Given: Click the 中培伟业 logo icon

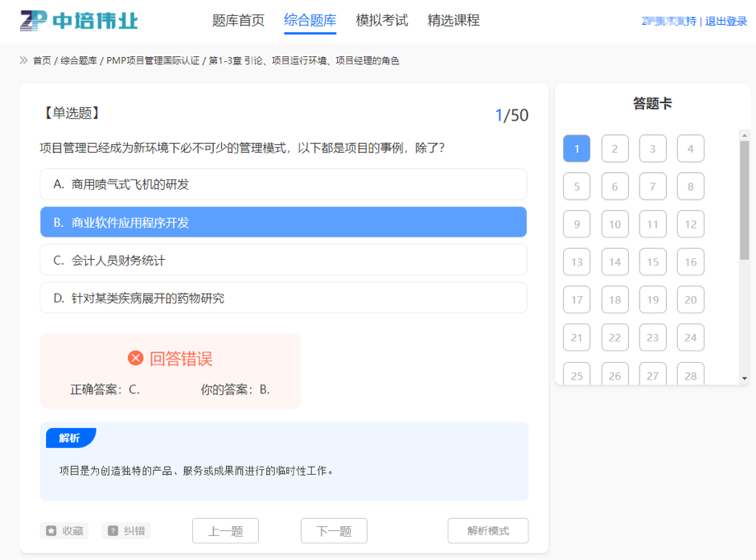Looking at the screenshot, I should pyautogui.click(x=34, y=21).
